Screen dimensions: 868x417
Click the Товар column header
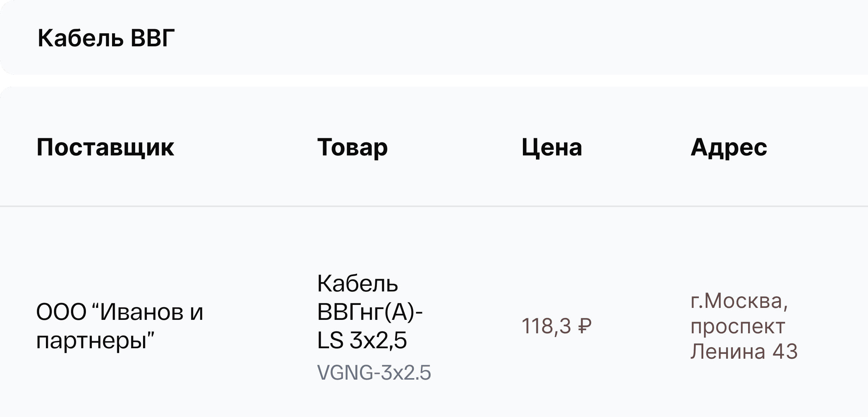(352, 147)
